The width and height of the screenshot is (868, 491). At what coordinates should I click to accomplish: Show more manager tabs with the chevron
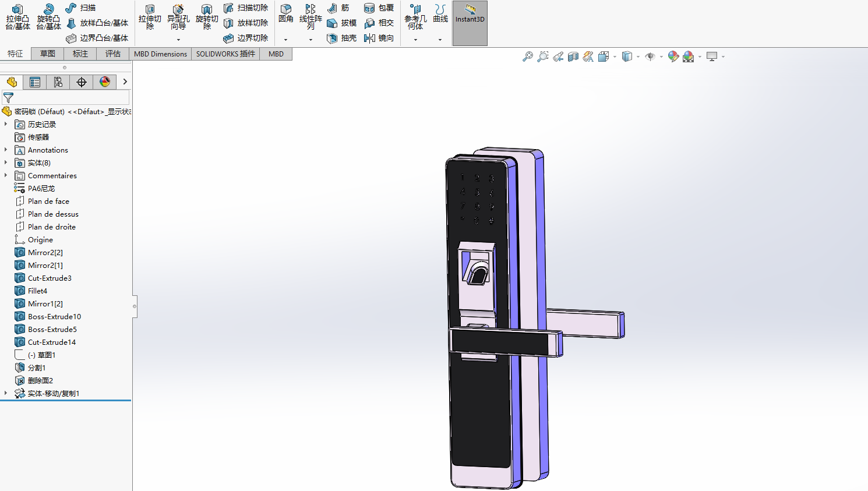click(125, 82)
